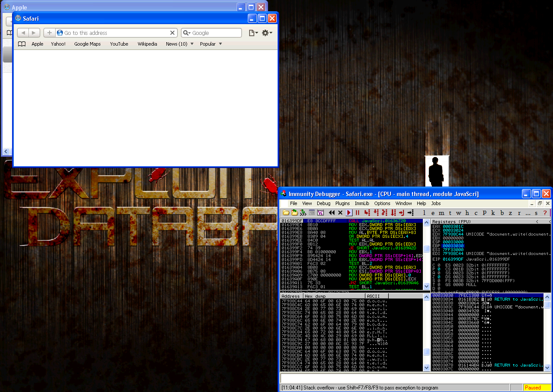Screen dimensions: 553x392
Task: Open the Log window with 'l' button
Action: 424,213
